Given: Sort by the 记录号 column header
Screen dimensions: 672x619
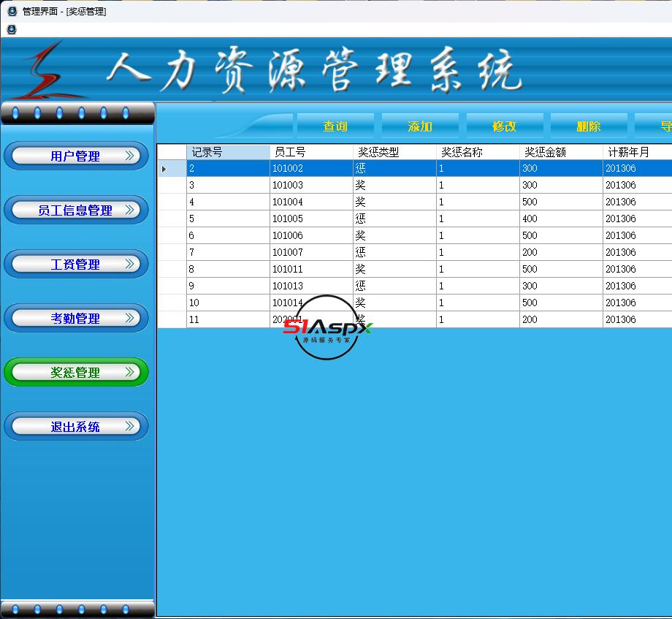Looking at the screenshot, I should 228,152.
